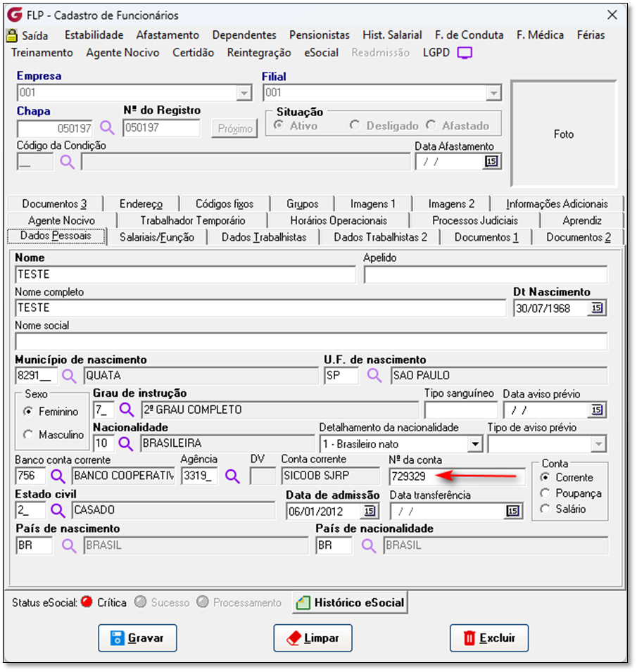
Task: Switch to Salariais/Função tab
Action: point(157,237)
